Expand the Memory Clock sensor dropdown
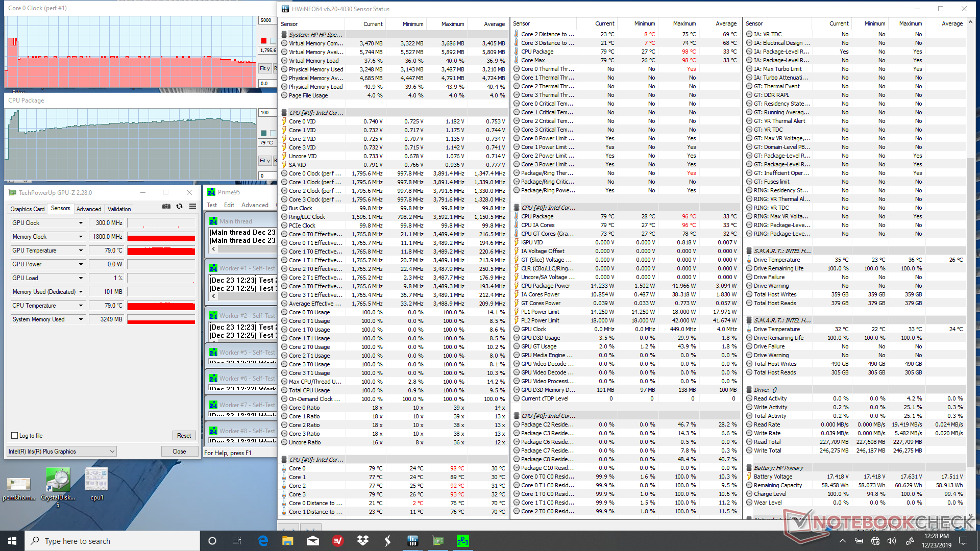 coord(81,237)
